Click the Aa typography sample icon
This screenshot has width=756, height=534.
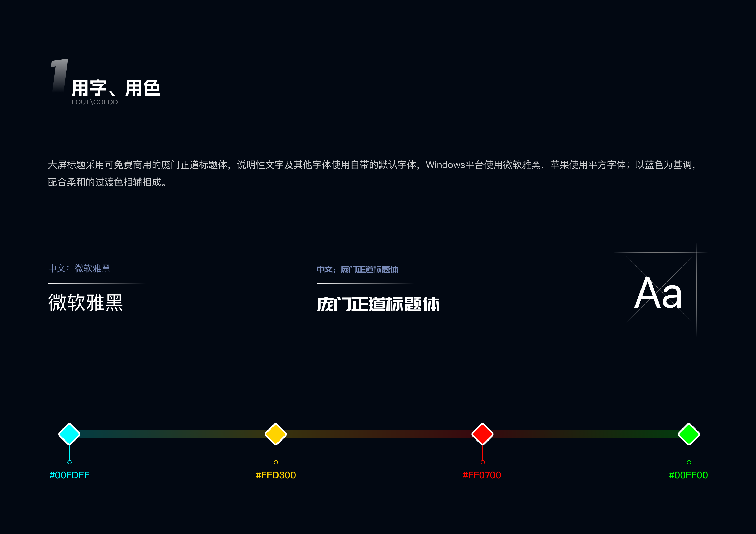point(659,290)
